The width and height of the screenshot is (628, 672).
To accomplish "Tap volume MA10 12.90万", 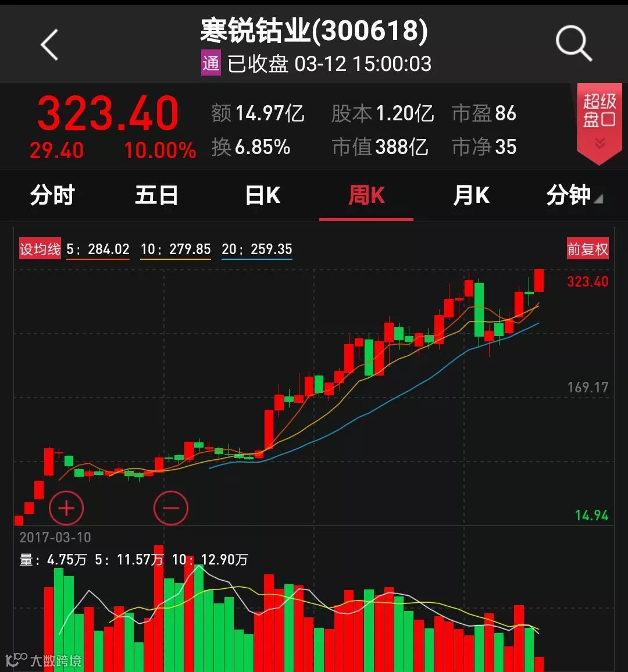I will tap(224, 559).
